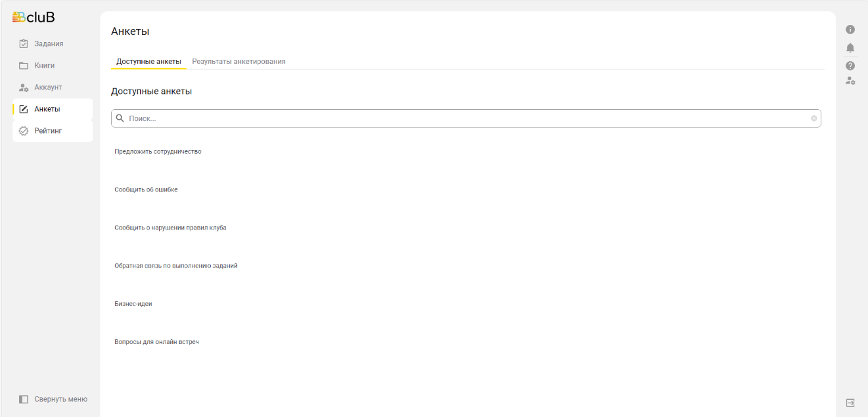
Task: Clear the search field with the x icon
Action: [813, 118]
